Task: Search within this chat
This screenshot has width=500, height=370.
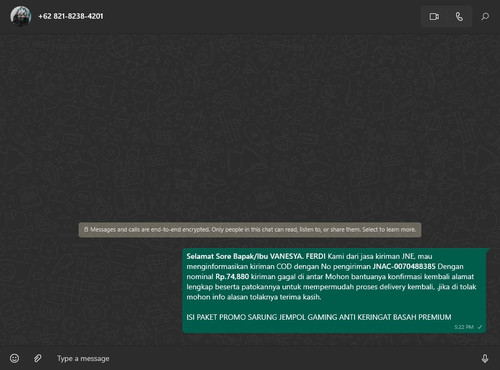Action: pos(485,16)
